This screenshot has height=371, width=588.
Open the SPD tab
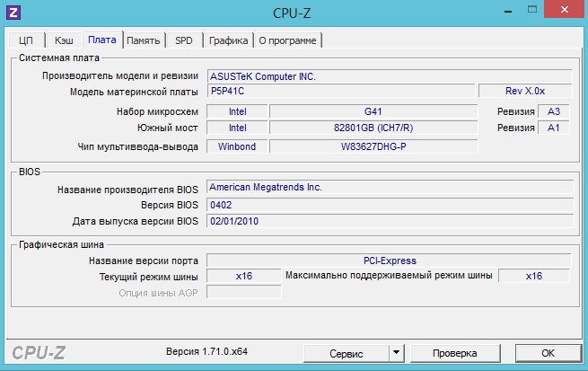click(184, 40)
